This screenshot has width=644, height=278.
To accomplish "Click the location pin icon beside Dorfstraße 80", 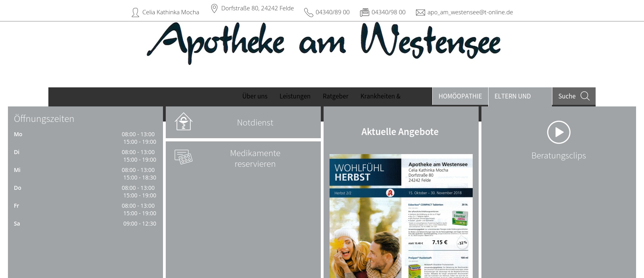I will coord(214,8).
